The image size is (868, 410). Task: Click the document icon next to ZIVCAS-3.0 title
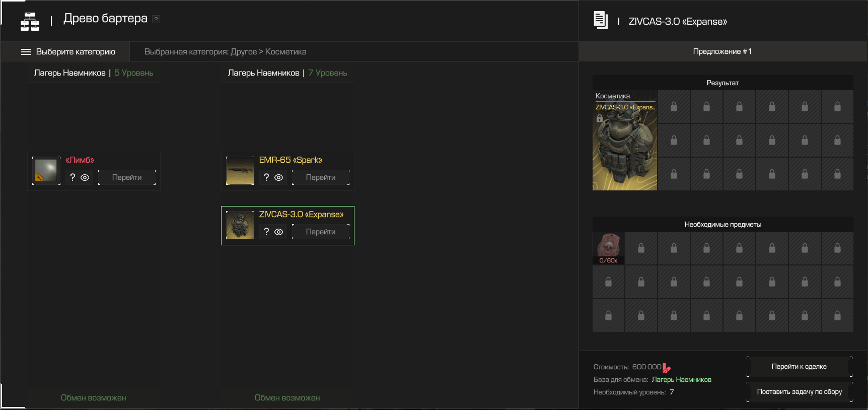click(x=600, y=20)
